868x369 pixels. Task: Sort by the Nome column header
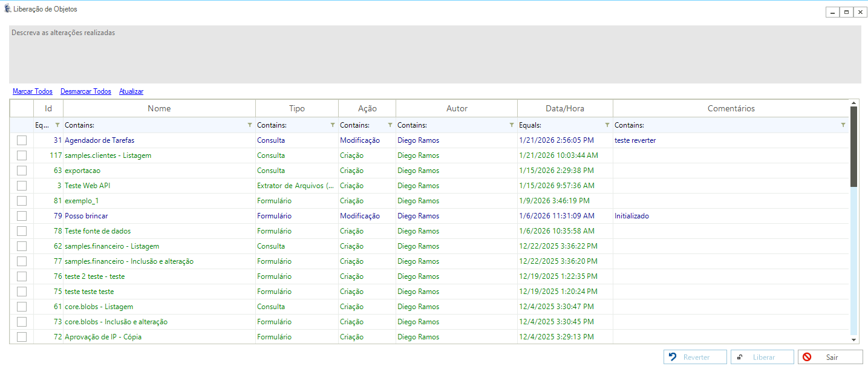pos(159,109)
